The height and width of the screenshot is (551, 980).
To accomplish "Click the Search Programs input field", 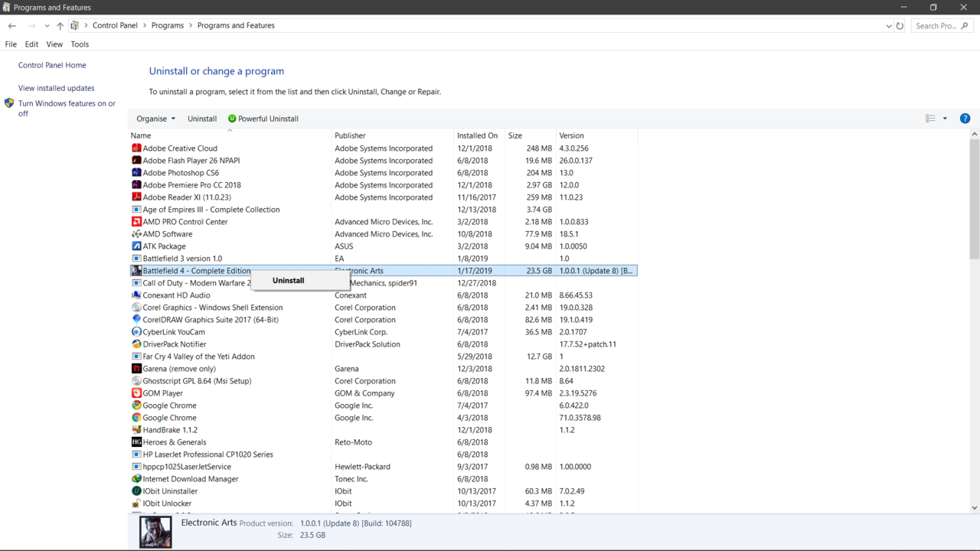I will 936,26.
